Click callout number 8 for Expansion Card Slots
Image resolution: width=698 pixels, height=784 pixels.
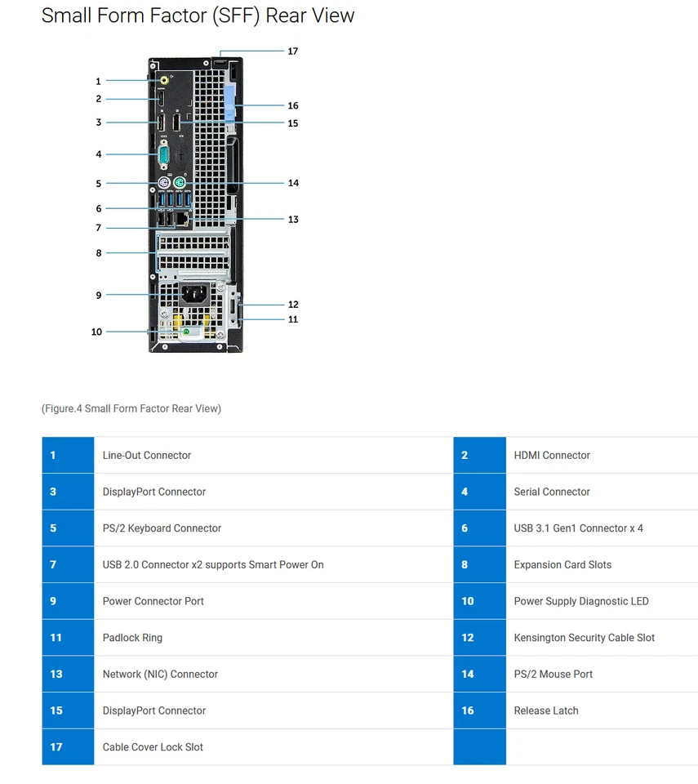(x=98, y=252)
